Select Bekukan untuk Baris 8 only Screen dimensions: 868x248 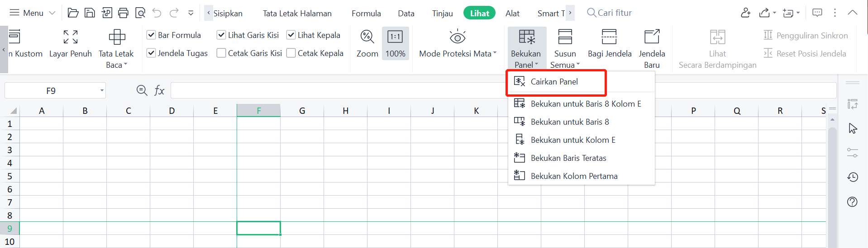click(582, 122)
